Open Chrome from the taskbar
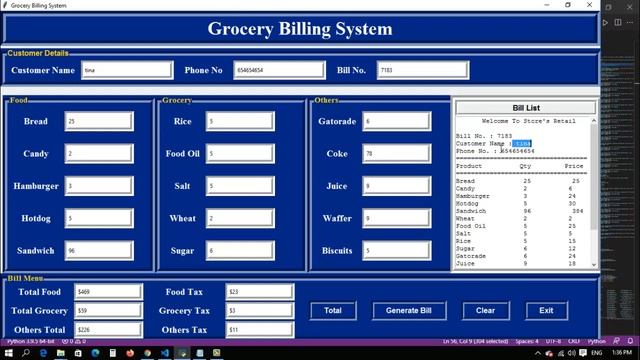640x360 pixels. click(x=147, y=353)
